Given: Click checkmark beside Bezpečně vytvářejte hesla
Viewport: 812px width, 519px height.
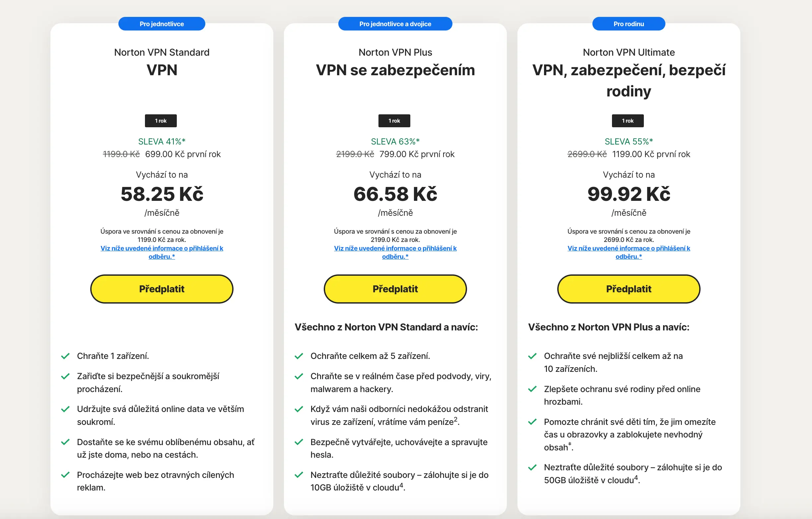Looking at the screenshot, I should pos(299,442).
